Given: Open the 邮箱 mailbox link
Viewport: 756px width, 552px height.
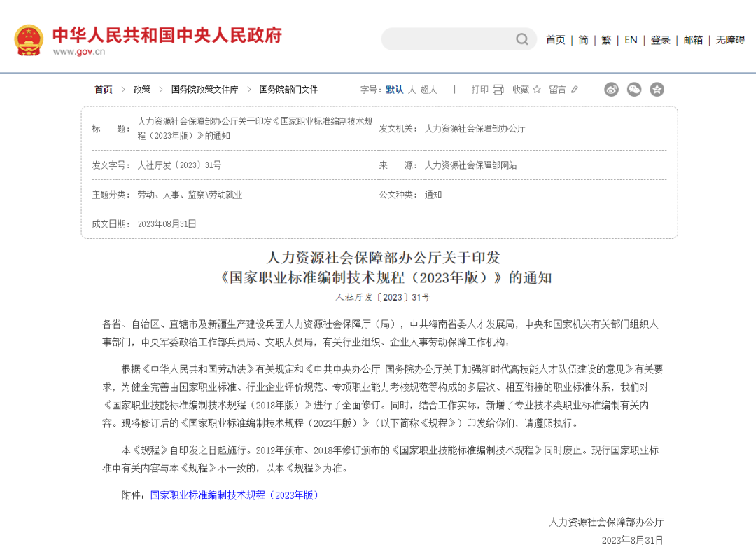Looking at the screenshot, I should (x=693, y=40).
